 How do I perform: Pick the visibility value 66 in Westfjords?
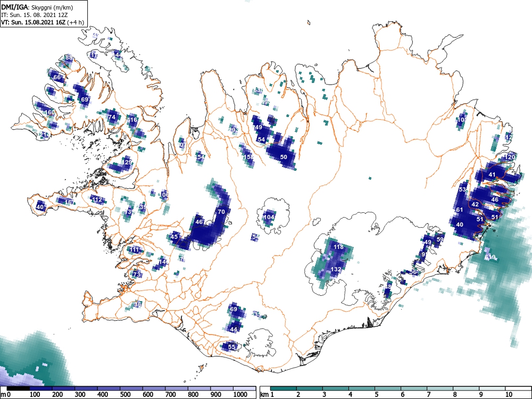pyautogui.click(x=57, y=77)
